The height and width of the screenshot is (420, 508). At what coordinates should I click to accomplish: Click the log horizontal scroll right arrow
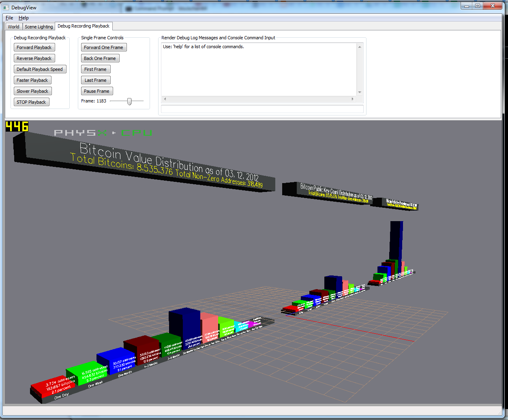(x=352, y=99)
